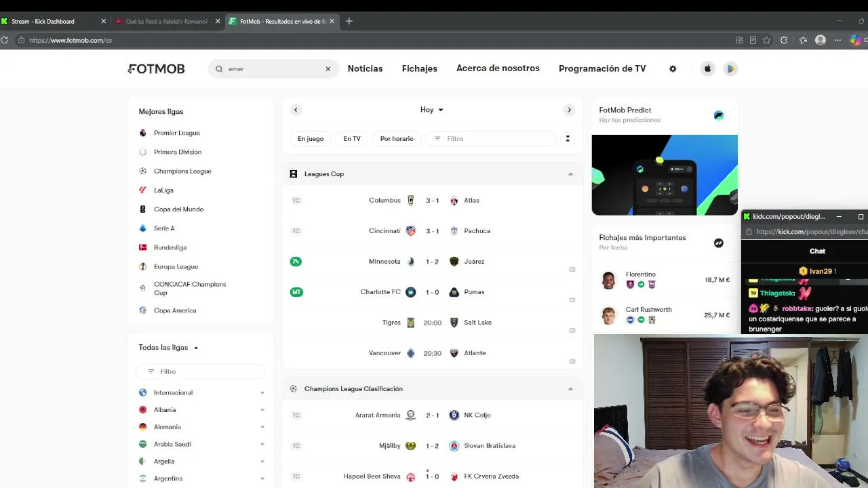The height and width of the screenshot is (488, 868).
Task: Open the browser profile avatar
Action: tap(821, 40)
